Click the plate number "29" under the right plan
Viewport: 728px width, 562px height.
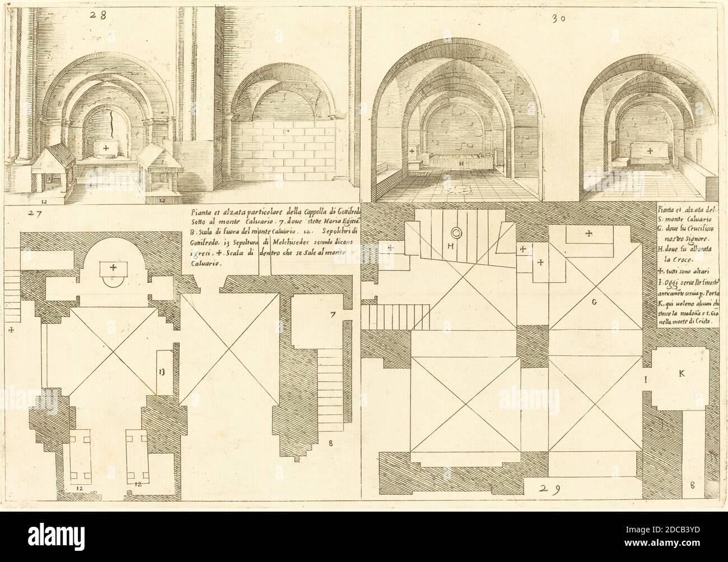(x=549, y=488)
